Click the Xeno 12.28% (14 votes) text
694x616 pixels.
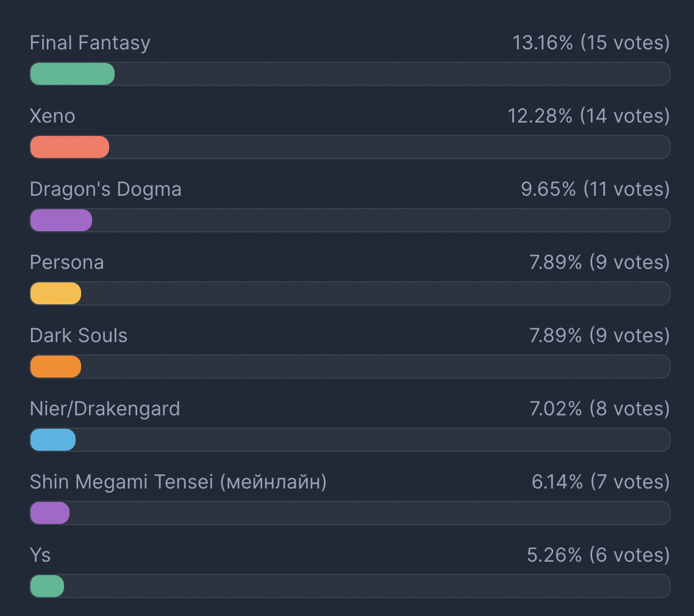[588, 116]
